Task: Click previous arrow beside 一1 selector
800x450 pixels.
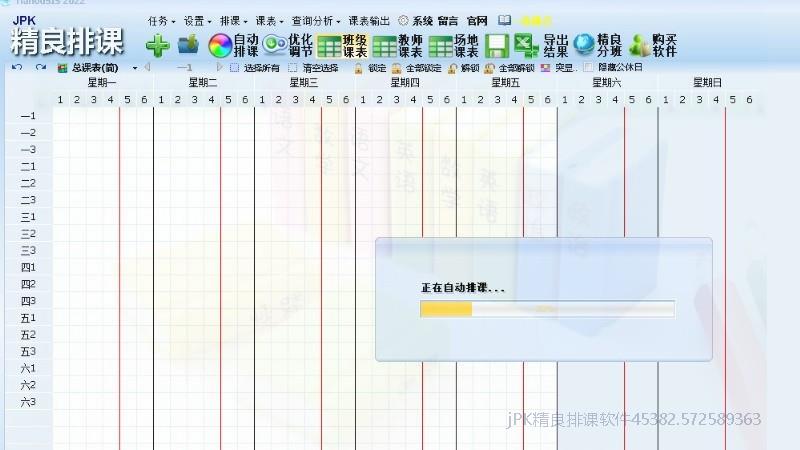Action: point(147,67)
